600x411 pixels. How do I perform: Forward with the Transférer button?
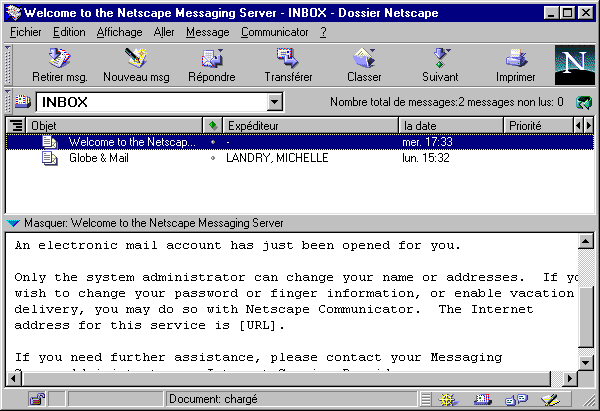(x=288, y=65)
